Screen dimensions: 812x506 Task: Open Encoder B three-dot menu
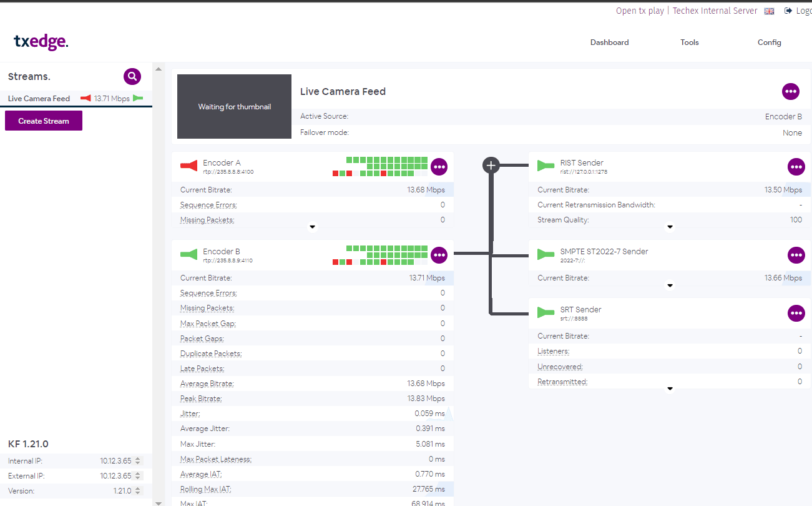439,255
